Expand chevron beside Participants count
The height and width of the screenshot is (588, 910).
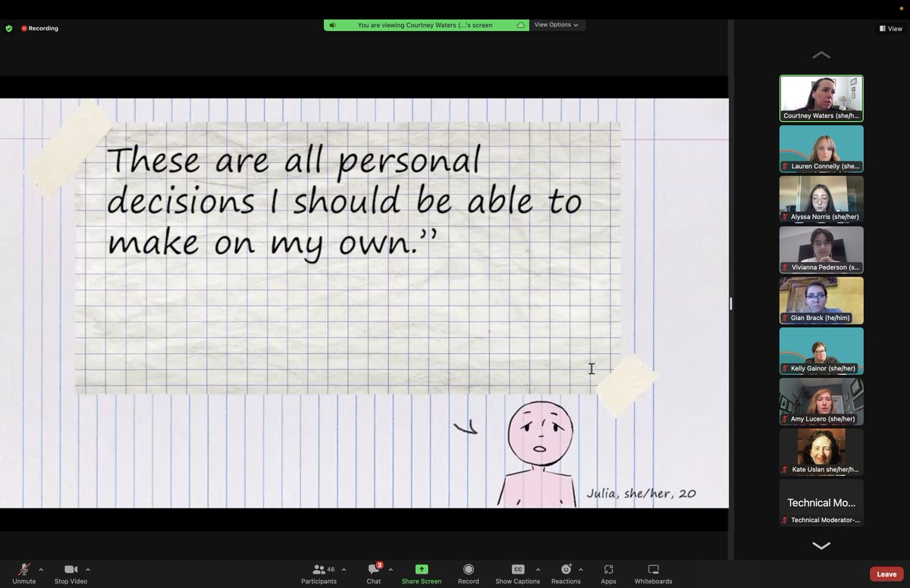pyautogui.click(x=344, y=569)
